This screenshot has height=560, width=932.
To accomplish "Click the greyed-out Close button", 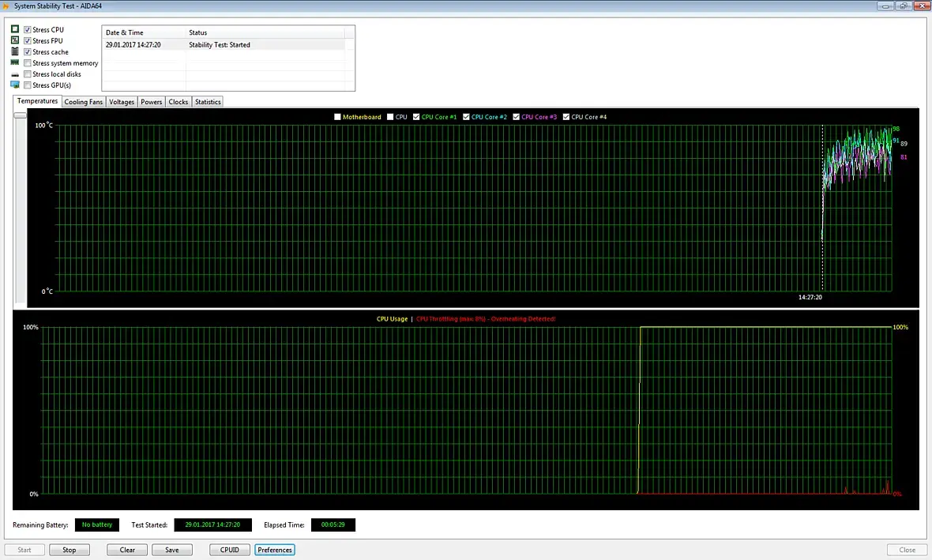I will tap(907, 550).
